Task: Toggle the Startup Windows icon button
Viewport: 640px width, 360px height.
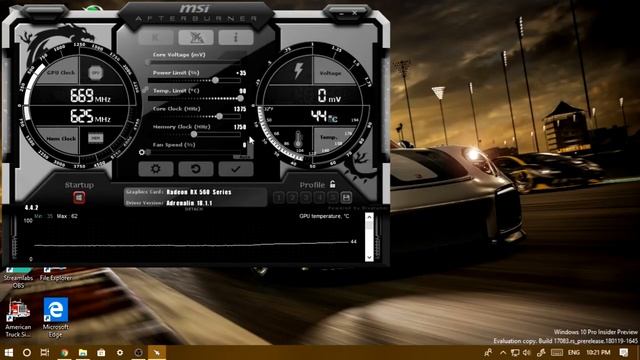Action: [x=79, y=198]
